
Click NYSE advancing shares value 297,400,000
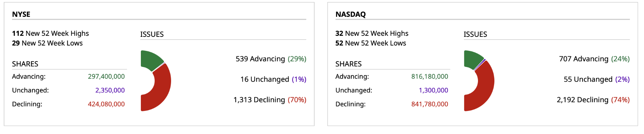(x=106, y=76)
